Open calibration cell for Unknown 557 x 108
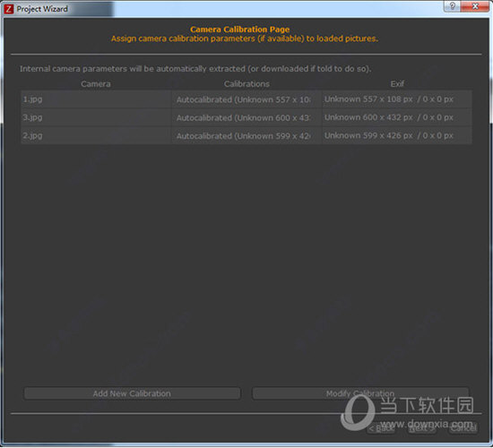This screenshot has width=493, height=448. pyautogui.click(x=246, y=99)
